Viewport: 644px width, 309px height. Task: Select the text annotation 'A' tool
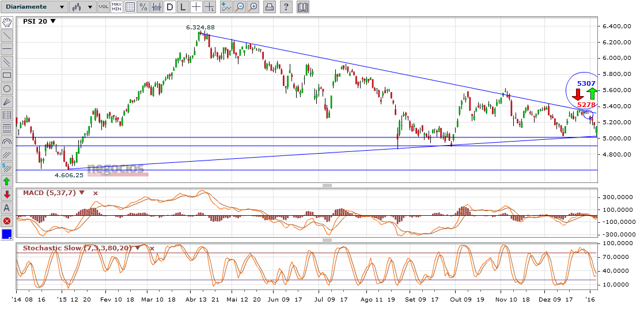click(7, 208)
